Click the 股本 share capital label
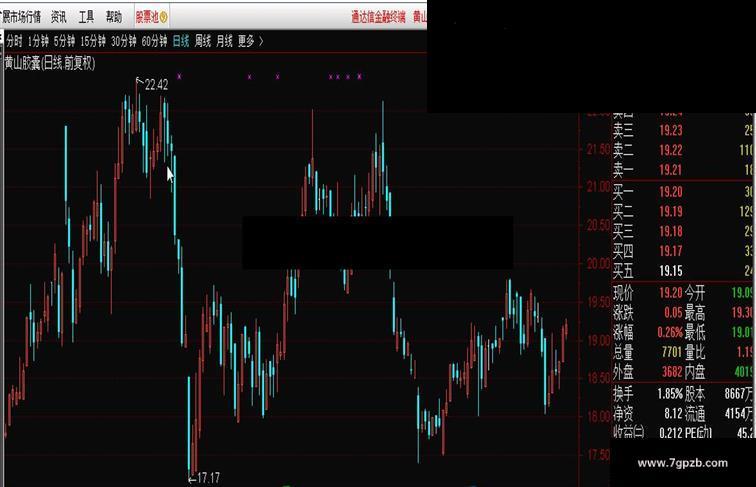 [x=695, y=394]
